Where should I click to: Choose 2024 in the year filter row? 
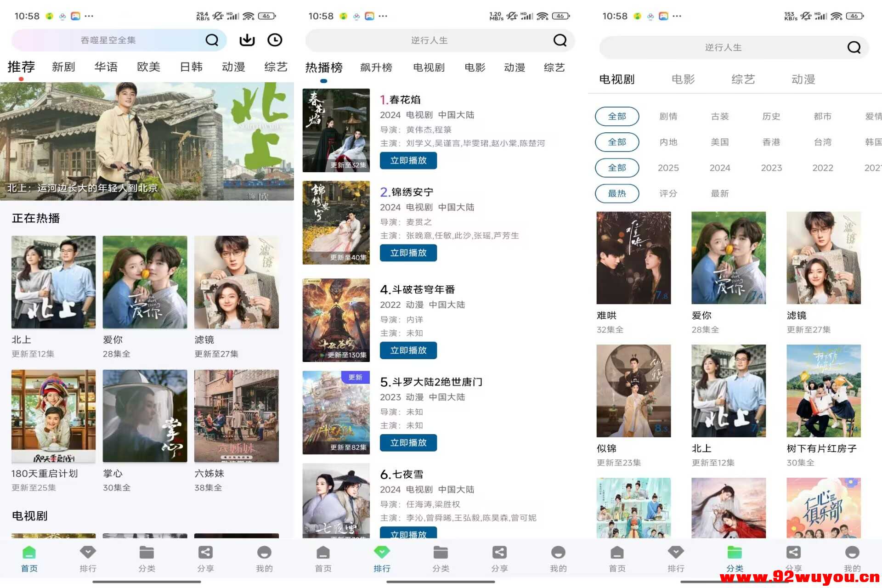719,168
